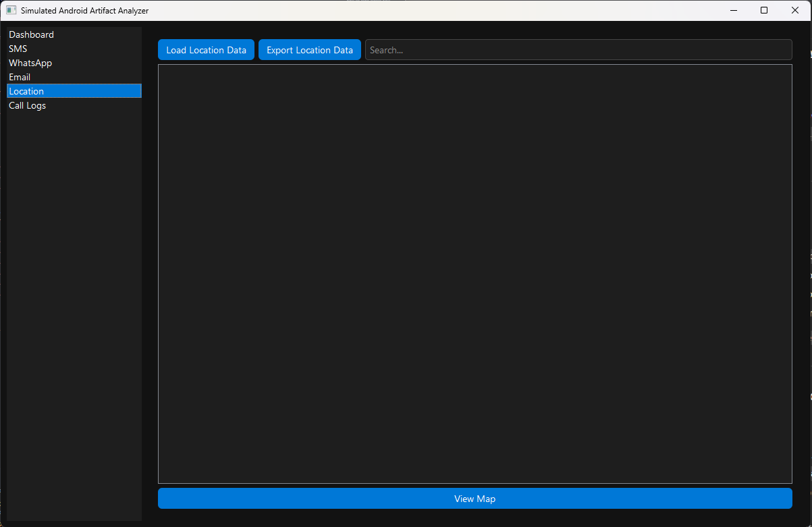This screenshot has height=527, width=812.
Task: Open Call Logs from the sidebar
Action: coord(27,105)
